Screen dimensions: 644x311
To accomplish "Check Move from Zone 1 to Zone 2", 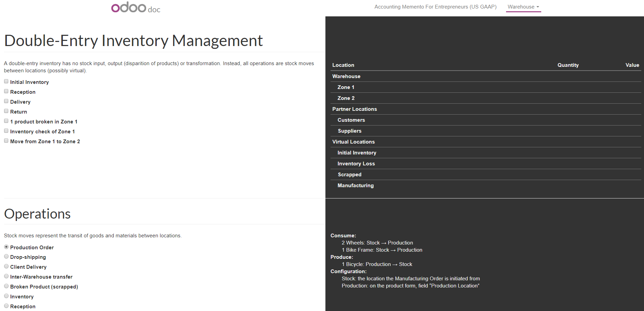I will 6,141.
